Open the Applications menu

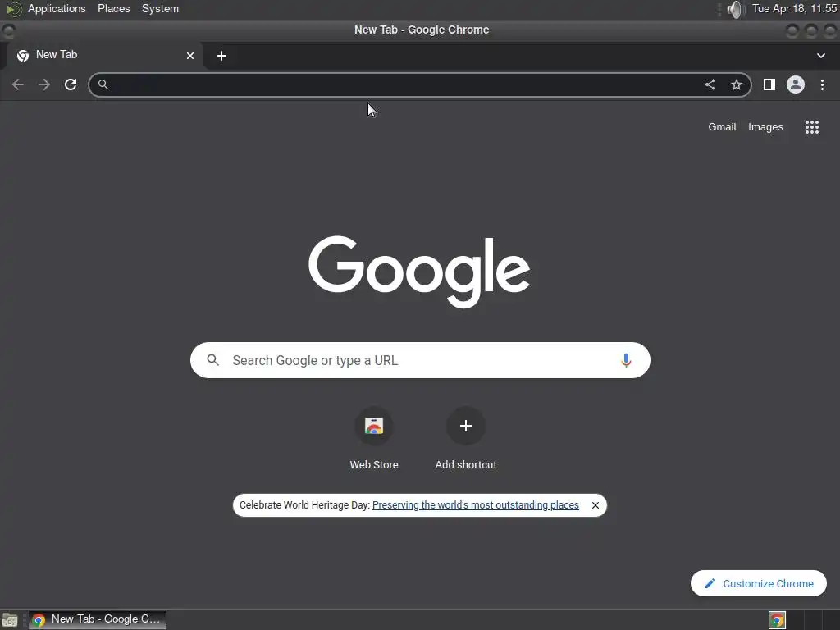coord(57,8)
